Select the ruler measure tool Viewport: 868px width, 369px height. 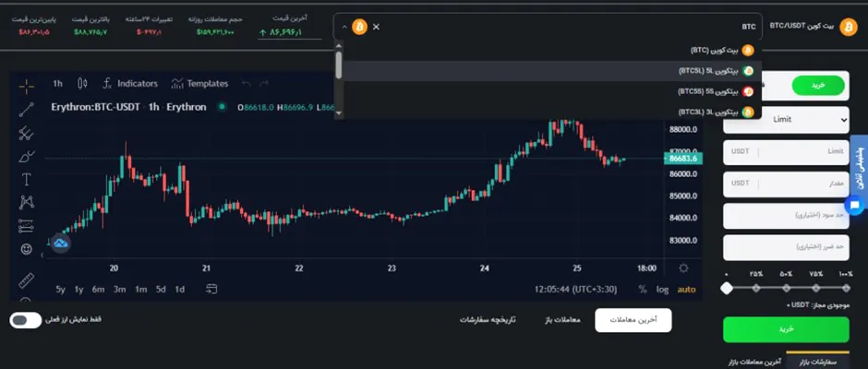[x=26, y=280]
